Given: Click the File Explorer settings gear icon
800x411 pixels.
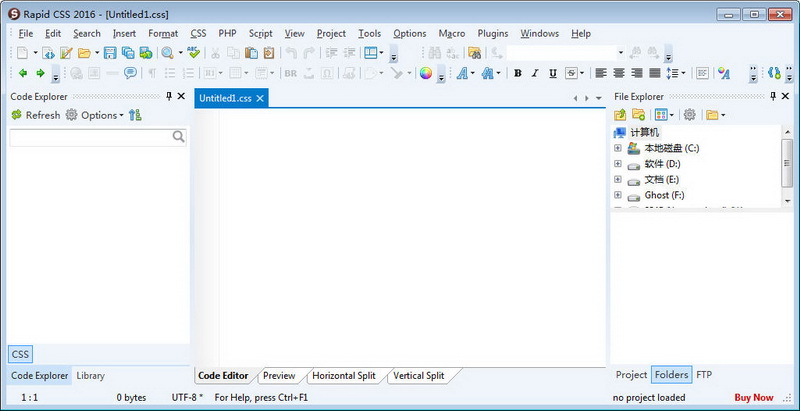Looking at the screenshot, I should [689, 115].
